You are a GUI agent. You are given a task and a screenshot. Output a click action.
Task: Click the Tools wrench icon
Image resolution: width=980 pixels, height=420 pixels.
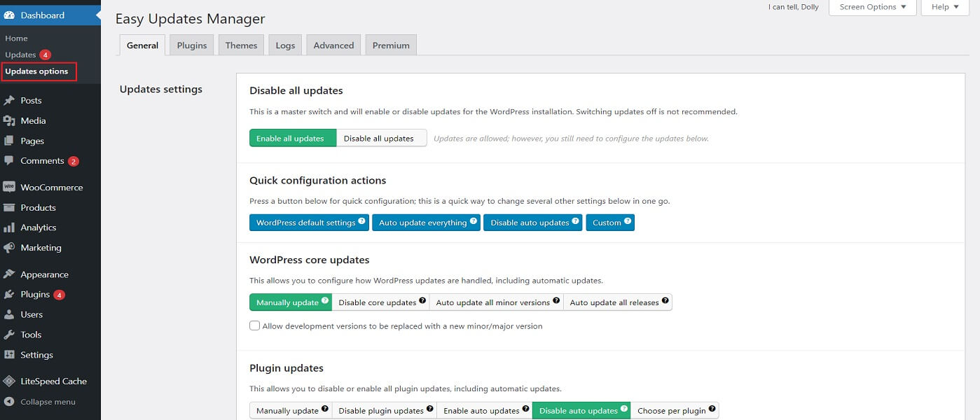tap(9, 335)
